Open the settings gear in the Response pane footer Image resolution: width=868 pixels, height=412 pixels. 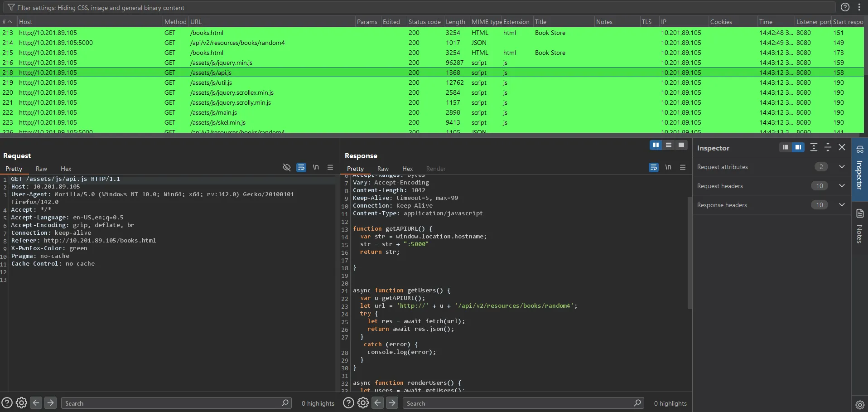363,402
